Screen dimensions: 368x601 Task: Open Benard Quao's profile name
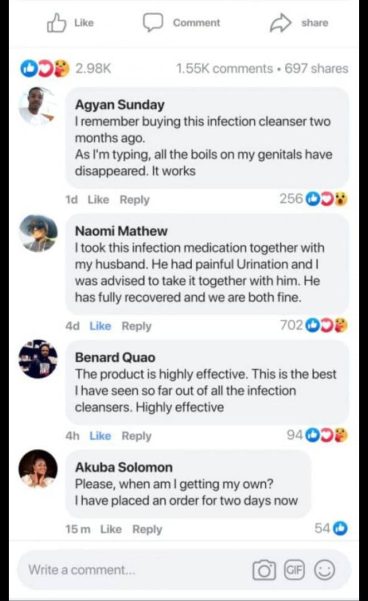point(115,357)
